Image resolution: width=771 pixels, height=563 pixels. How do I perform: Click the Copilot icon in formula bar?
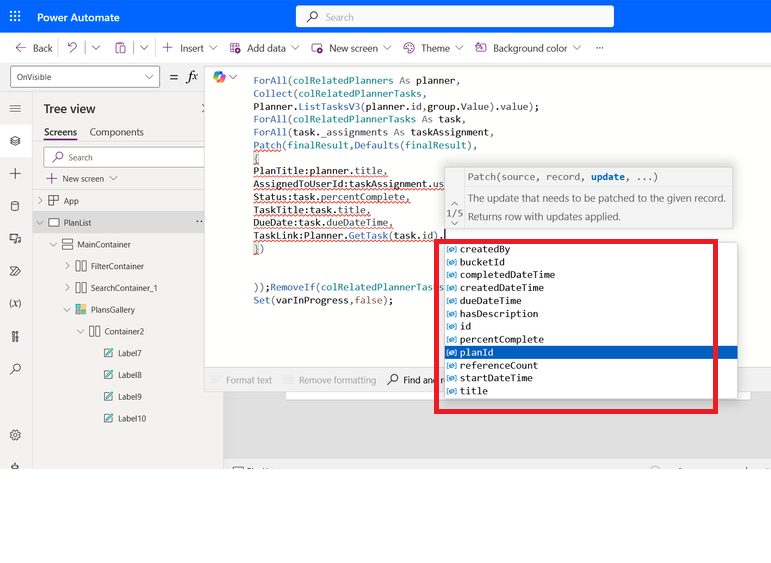click(219, 77)
